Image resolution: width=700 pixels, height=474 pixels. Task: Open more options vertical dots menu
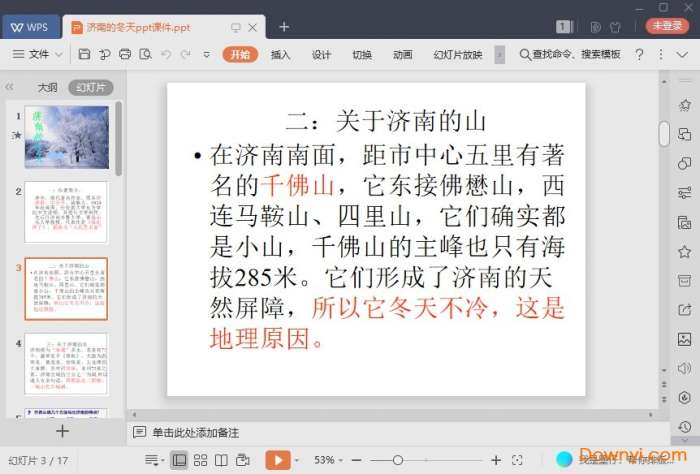[661, 54]
